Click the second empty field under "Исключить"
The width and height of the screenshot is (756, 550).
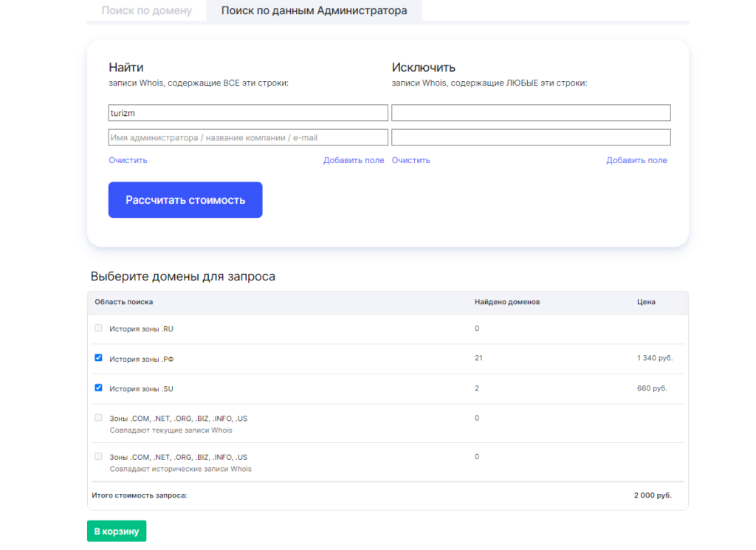coord(531,137)
